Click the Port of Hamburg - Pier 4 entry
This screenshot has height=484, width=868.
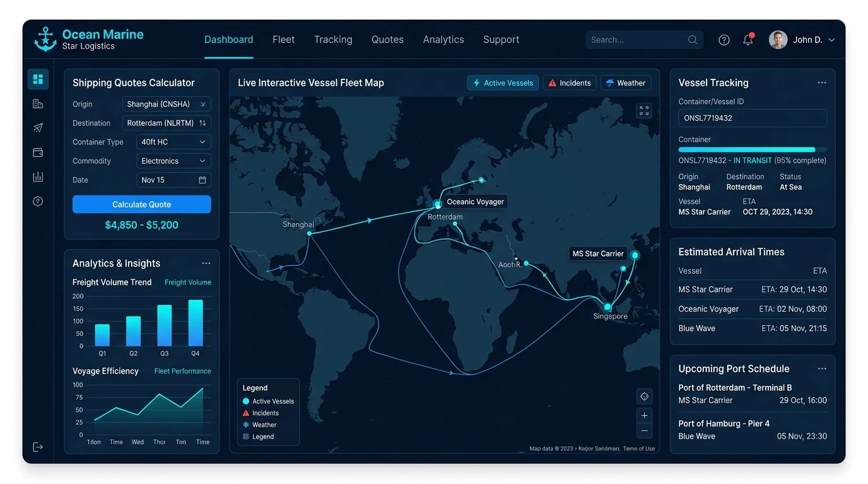pos(753,430)
